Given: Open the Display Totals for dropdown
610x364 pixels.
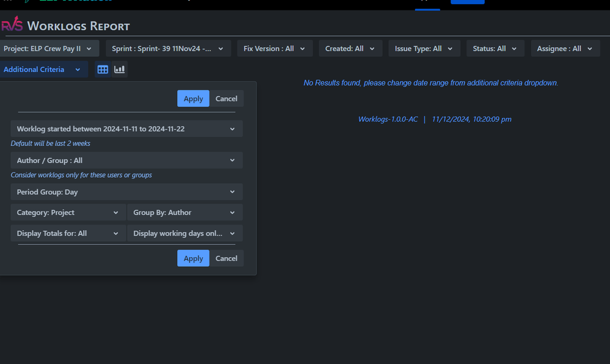Looking at the screenshot, I should pyautogui.click(x=67, y=233).
